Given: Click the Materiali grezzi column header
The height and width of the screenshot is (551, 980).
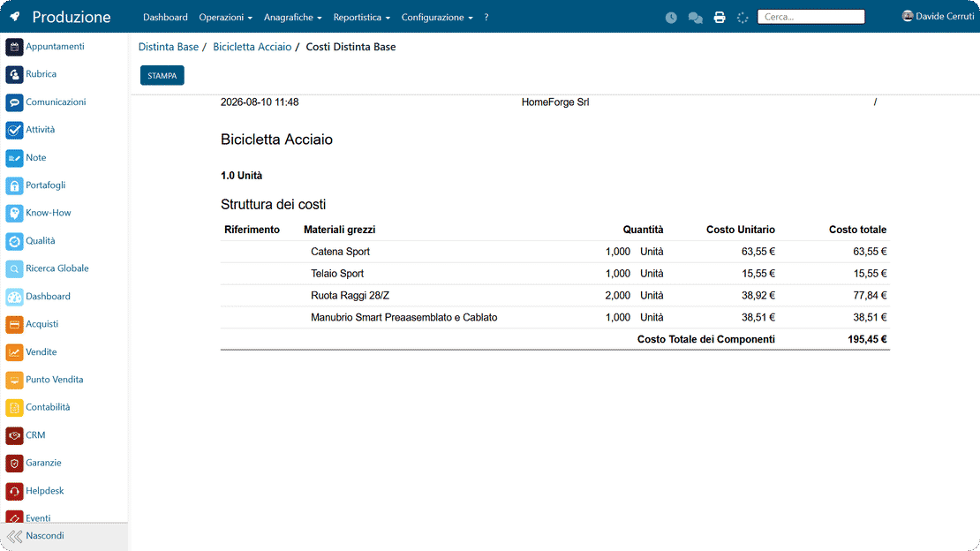Looking at the screenshot, I should coord(339,230).
